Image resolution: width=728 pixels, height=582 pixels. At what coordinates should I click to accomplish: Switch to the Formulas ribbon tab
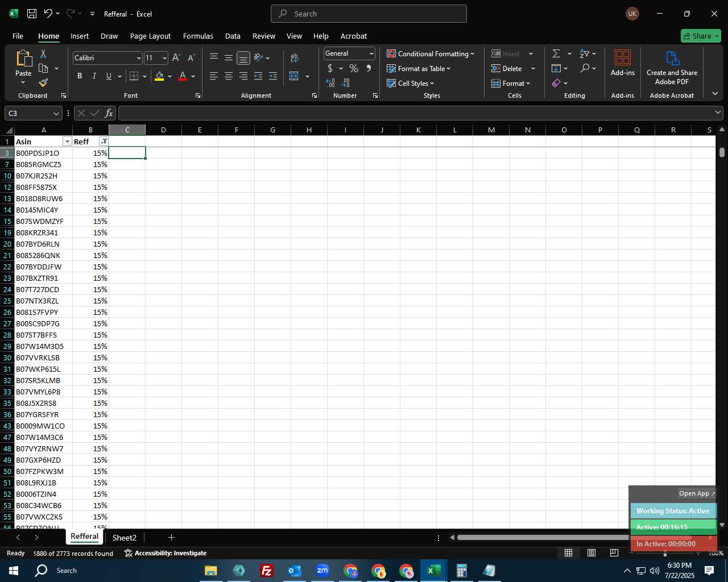[x=198, y=36]
